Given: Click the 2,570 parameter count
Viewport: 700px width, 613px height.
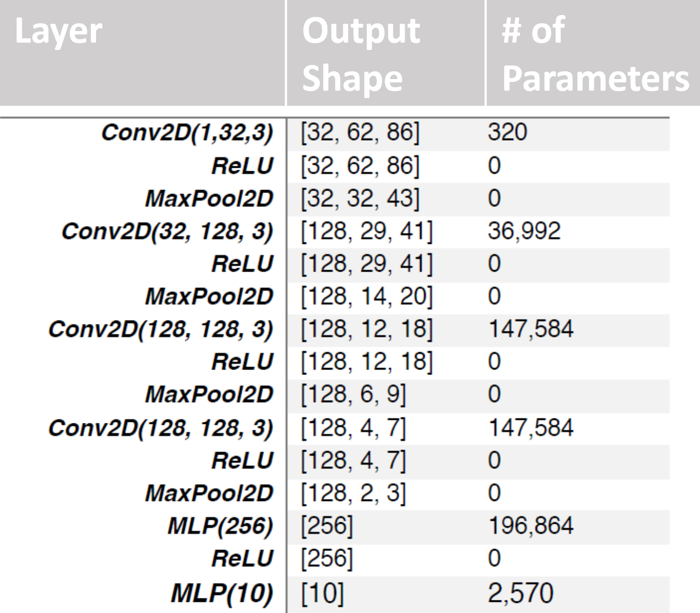Looking at the screenshot, I should point(521,593).
